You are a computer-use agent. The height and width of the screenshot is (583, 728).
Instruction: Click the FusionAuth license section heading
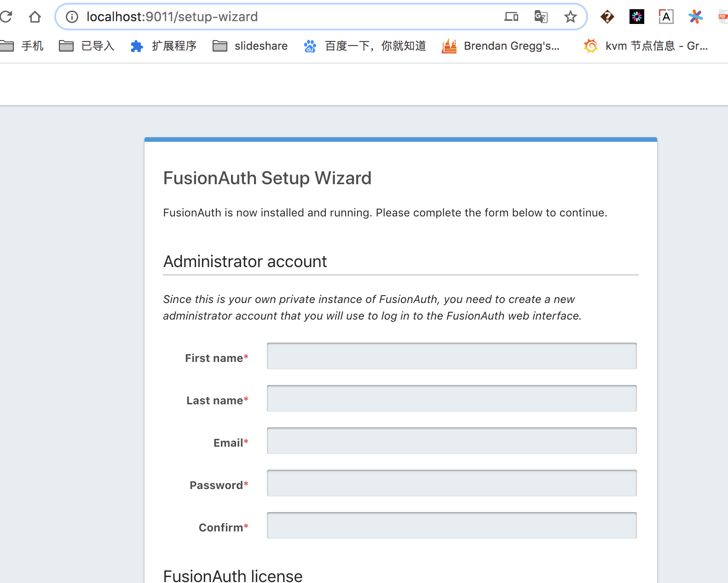[233, 576]
